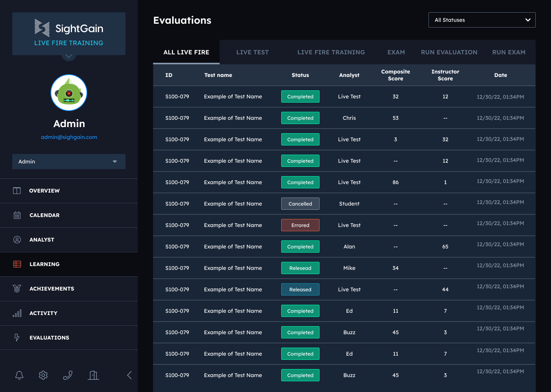Click the Admin avatar image

[69, 93]
